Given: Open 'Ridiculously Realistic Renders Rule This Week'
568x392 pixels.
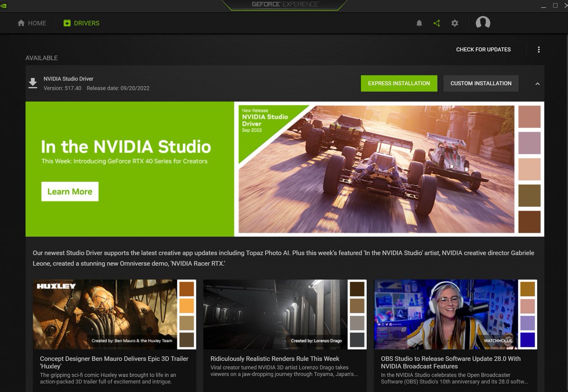Looking at the screenshot, I should click(275, 359).
